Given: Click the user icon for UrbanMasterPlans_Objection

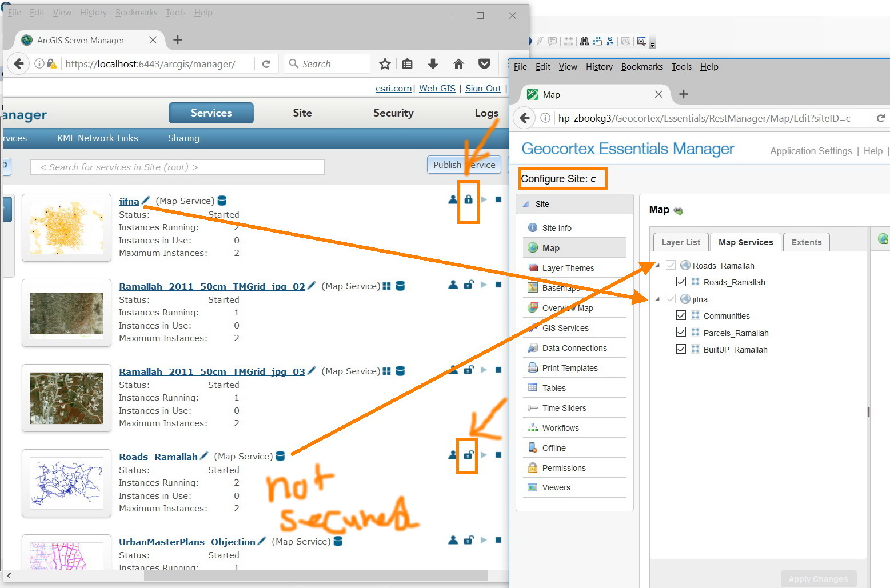Looking at the screenshot, I should pos(453,540).
